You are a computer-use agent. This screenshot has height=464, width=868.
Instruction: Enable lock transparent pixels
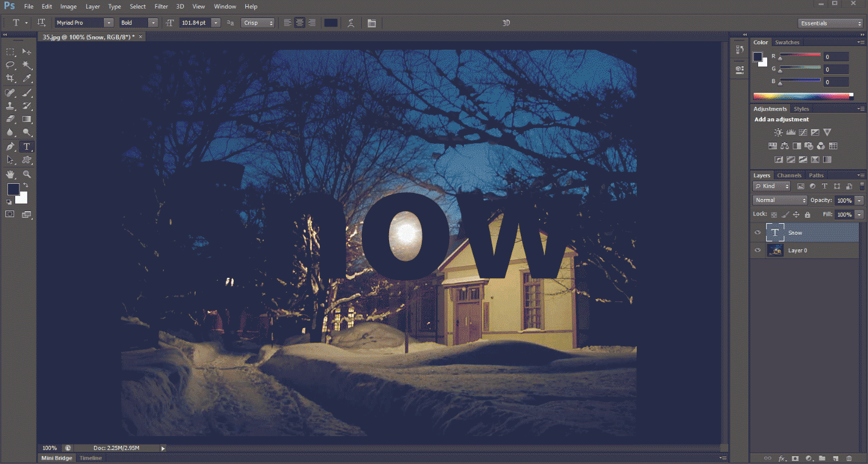click(x=773, y=214)
